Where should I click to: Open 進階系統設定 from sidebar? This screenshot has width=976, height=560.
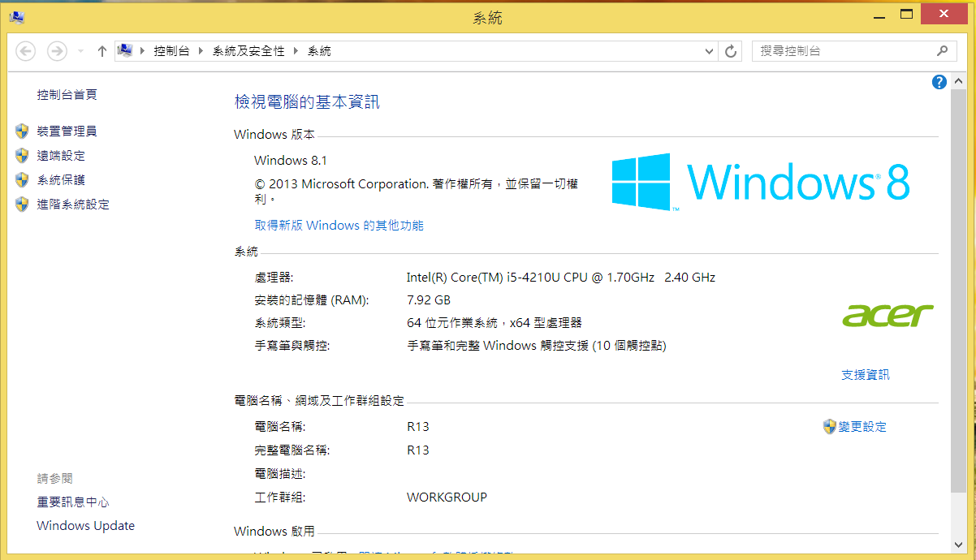click(73, 204)
